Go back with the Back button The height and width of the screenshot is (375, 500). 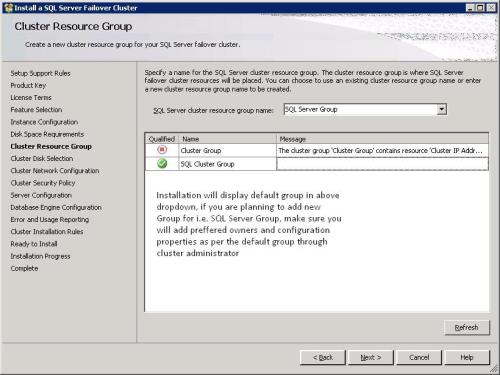point(323,357)
